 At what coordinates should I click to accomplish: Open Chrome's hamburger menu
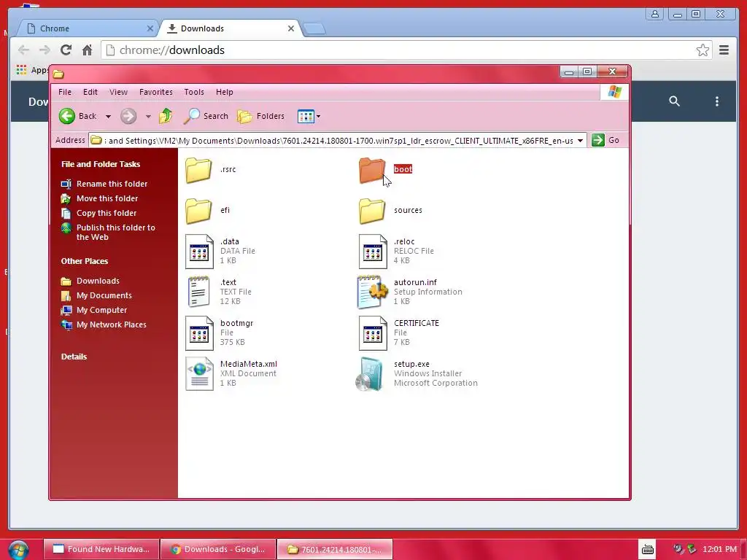coord(724,50)
